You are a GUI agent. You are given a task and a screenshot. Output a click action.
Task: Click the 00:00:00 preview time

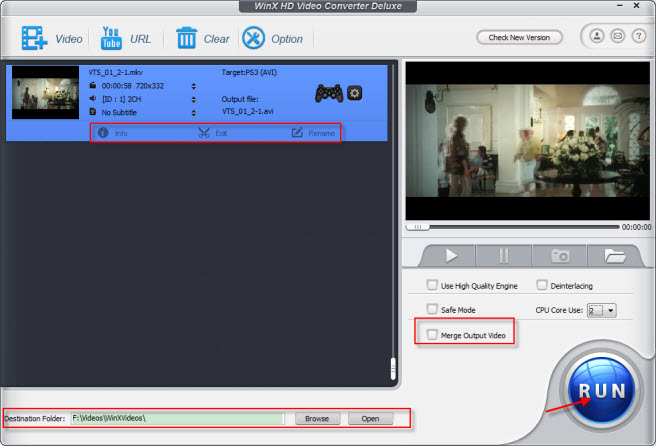point(636,227)
